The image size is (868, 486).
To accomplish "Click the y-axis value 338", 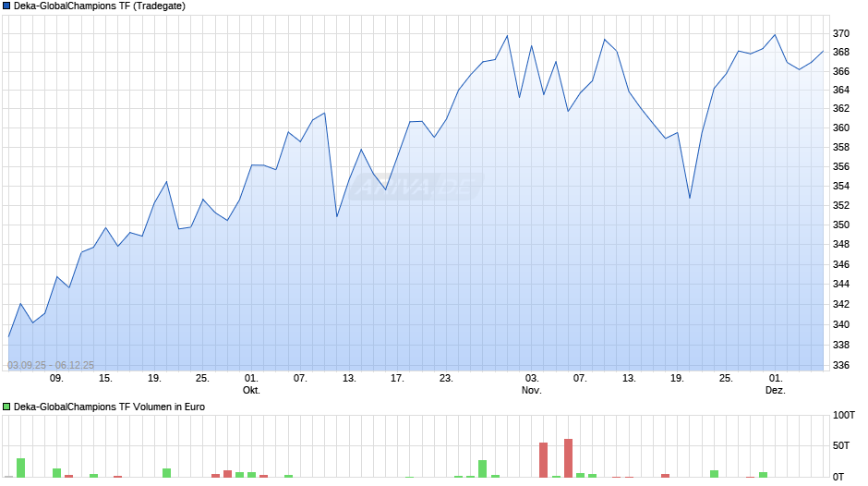I will [841, 346].
